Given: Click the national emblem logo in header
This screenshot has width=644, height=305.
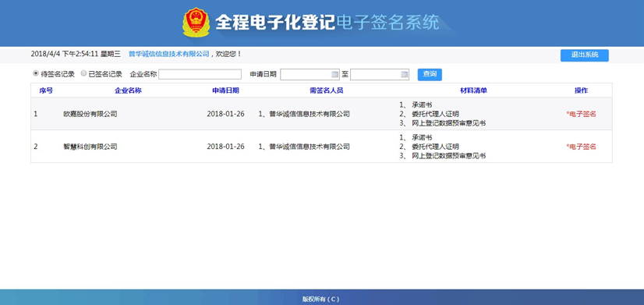Looking at the screenshot, I should [196, 22].
